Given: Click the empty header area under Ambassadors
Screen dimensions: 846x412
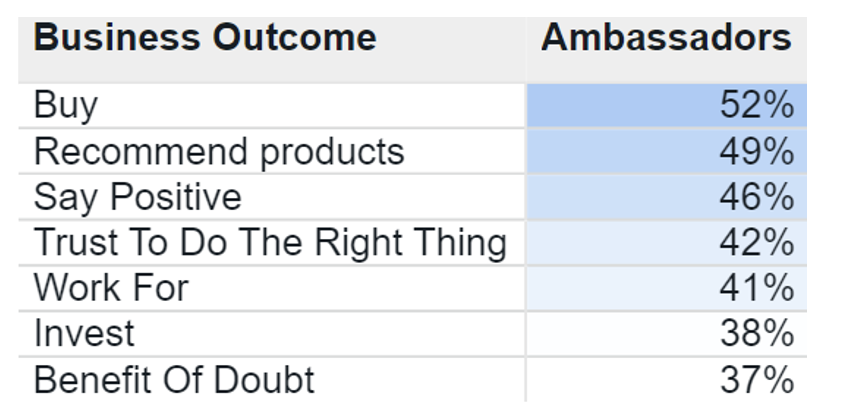Looking at the screenshot, I should 666,68.
